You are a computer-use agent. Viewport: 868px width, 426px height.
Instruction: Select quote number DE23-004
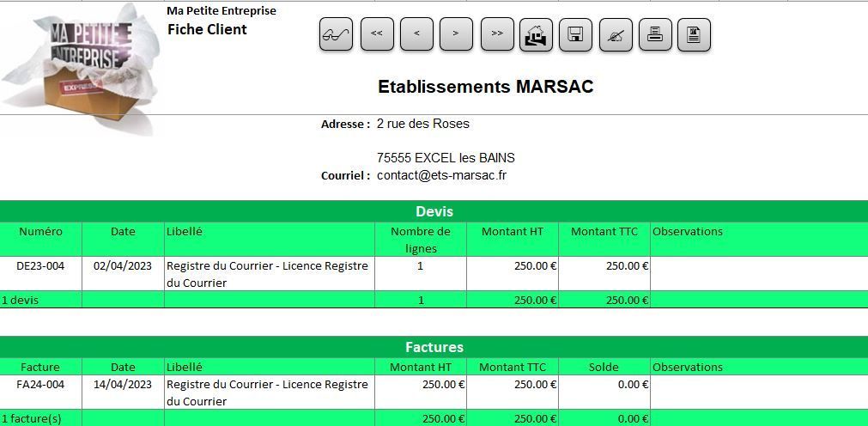pyautogui.click(x=40, y=266)
